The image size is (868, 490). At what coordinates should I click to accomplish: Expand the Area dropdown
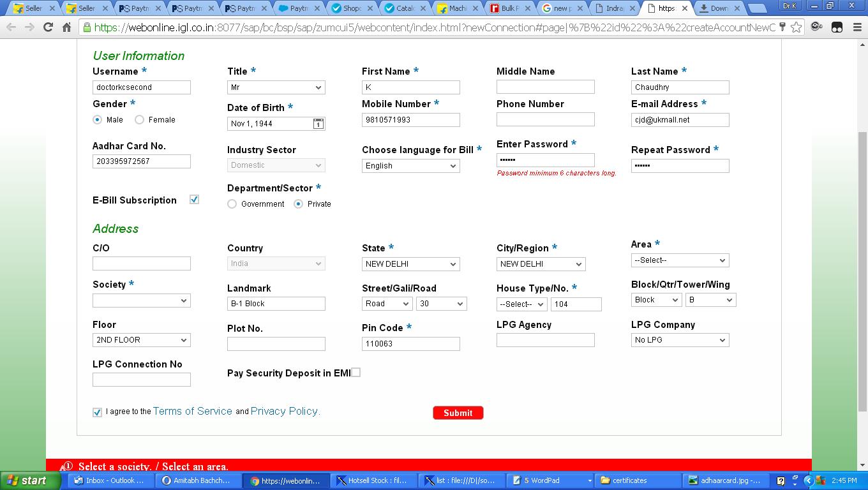(x=680, y=260)
